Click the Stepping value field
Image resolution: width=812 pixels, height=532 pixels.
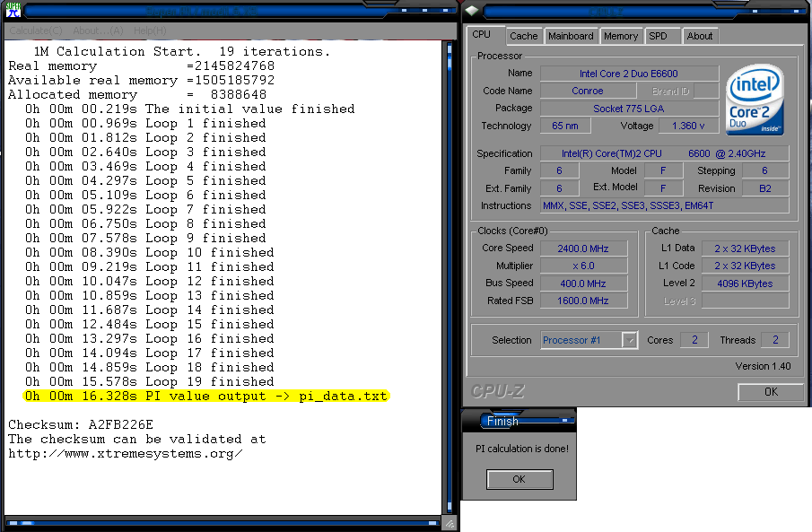(764, 170)
